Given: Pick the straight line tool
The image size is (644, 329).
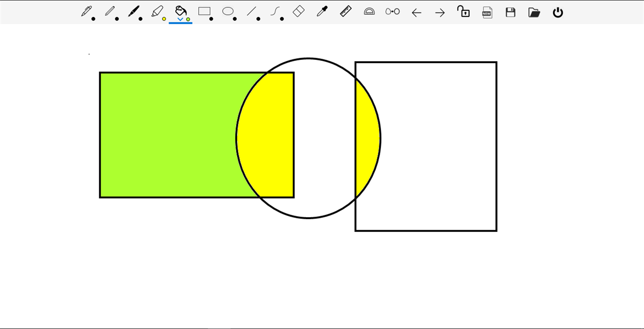Looking at the screenshot, I should tap(252, 11).
